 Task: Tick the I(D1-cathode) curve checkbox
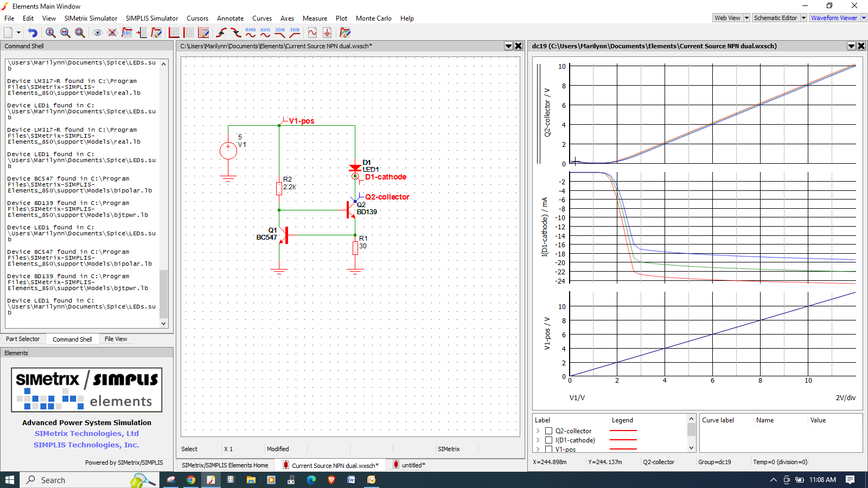[548, 440]
